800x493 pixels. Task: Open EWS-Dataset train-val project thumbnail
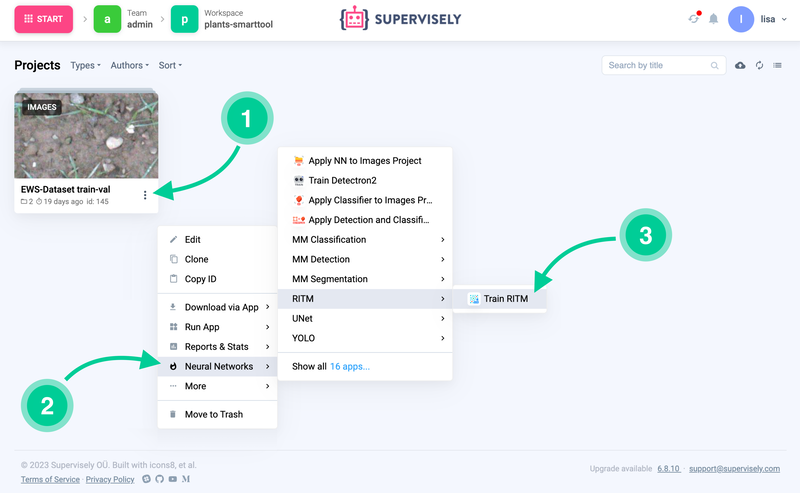coord(86,135)
